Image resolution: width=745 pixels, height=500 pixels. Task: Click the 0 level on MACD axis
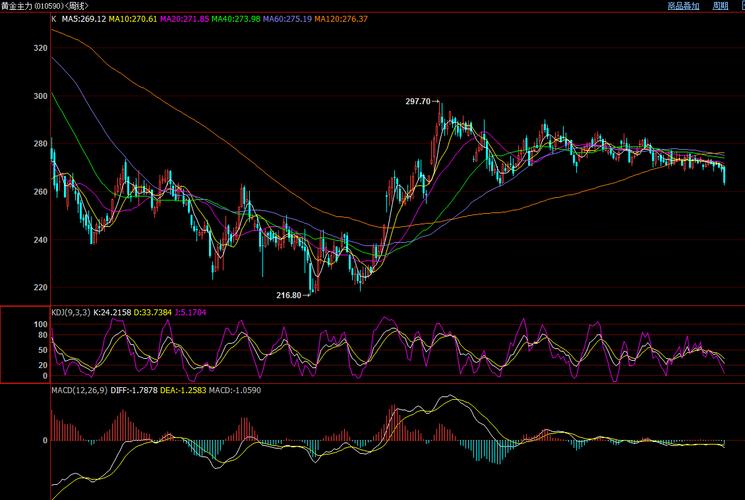coord(45,441)
